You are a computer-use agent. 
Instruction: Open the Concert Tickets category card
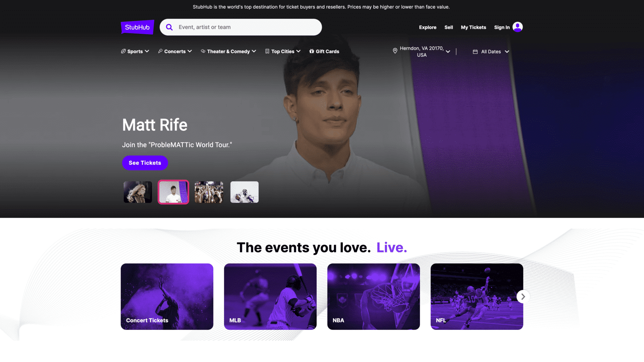click(167, 297)
